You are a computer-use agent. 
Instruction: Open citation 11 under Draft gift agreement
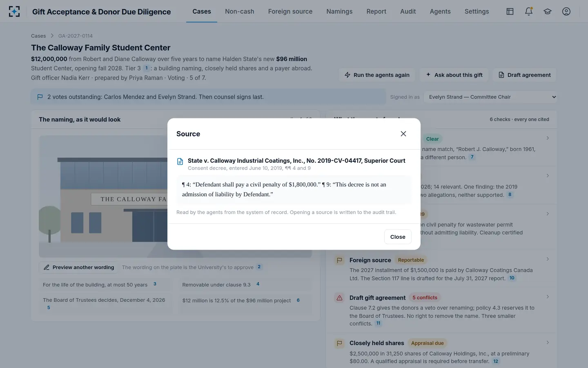[379, 323]
